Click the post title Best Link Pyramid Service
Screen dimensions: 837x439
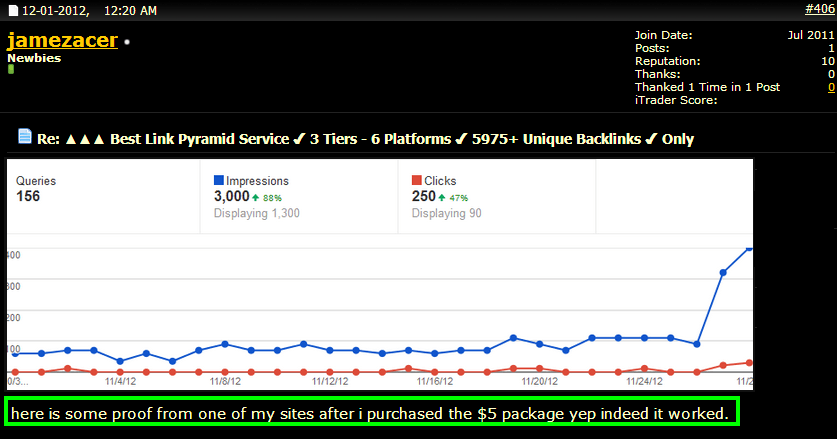200,139
